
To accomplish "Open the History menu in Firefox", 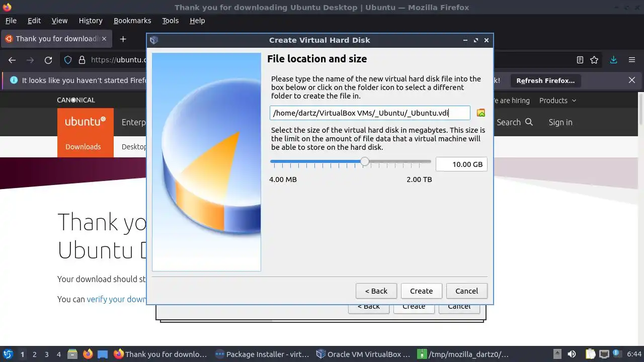I will (x=91, y=21).
